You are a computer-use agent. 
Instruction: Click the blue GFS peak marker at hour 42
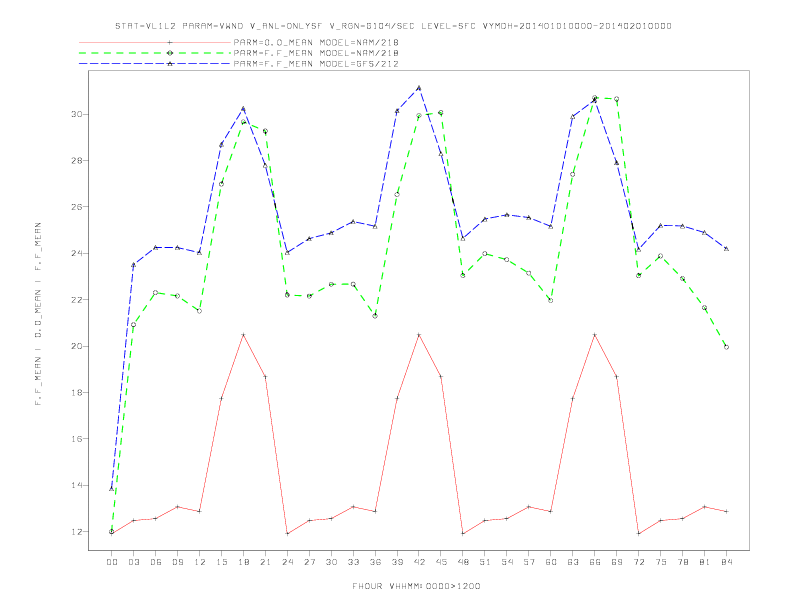point(419,88)
